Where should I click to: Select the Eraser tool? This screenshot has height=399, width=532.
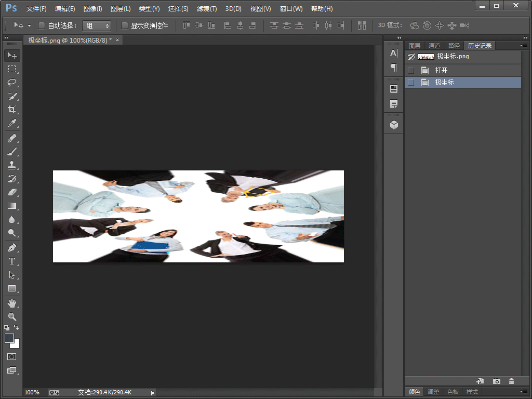coord(12,192)
